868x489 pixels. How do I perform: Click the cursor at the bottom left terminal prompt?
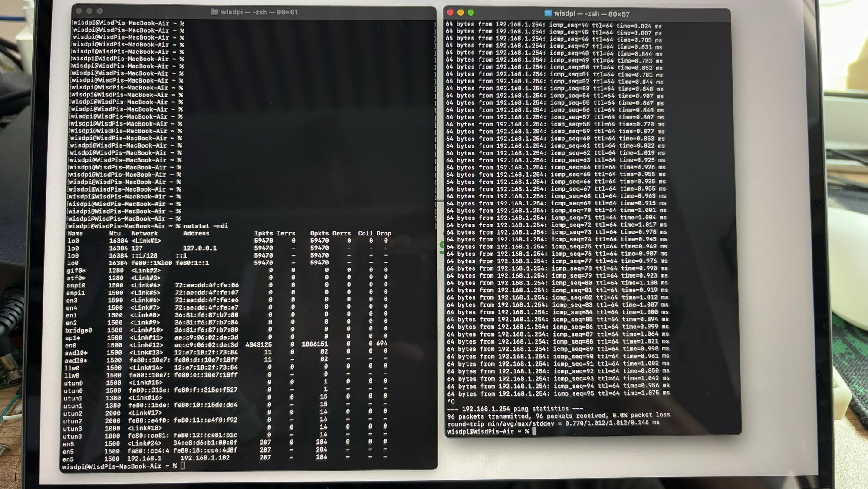tap(183, 466)
